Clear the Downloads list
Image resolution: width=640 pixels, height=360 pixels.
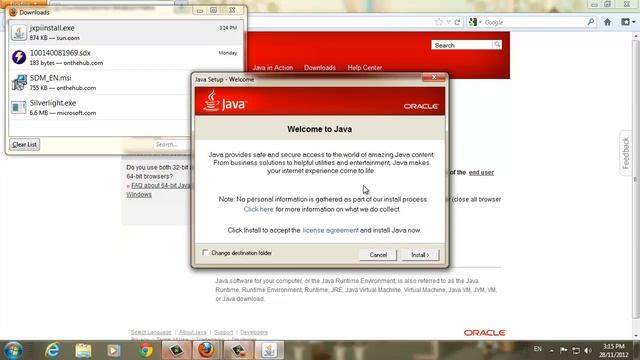(24, 144)
